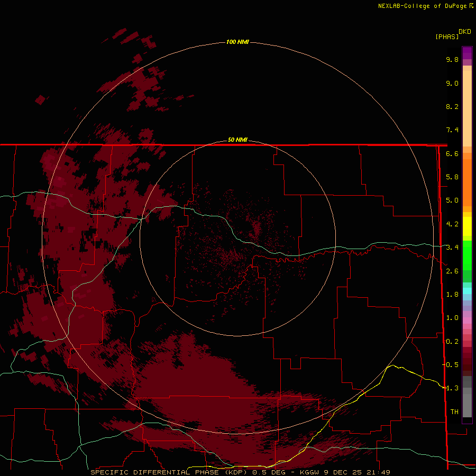Pick the purple band atop the color bar
The width and height of the screenshot is (476, 476).
(x=467, y=53)
